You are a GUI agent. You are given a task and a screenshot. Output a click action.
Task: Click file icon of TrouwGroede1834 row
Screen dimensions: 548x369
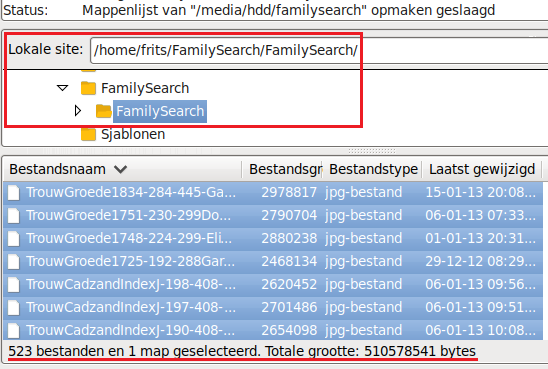14,193
